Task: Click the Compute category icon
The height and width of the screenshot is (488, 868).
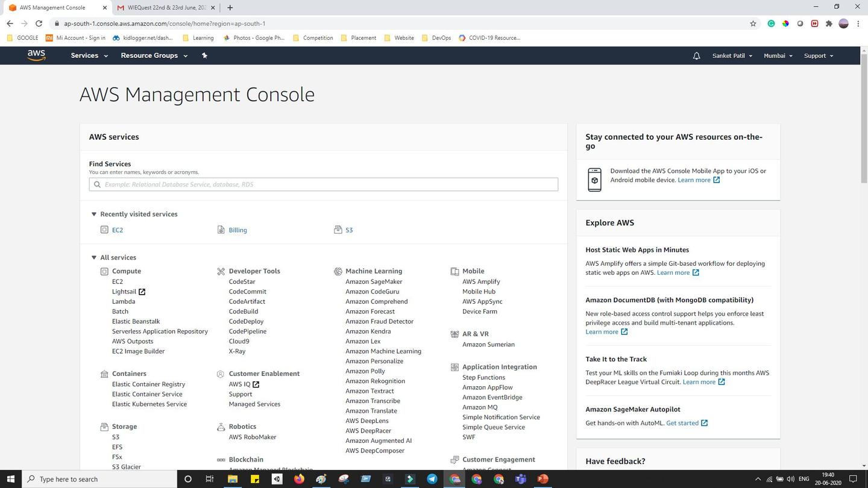Action: [x=104, y=271]
